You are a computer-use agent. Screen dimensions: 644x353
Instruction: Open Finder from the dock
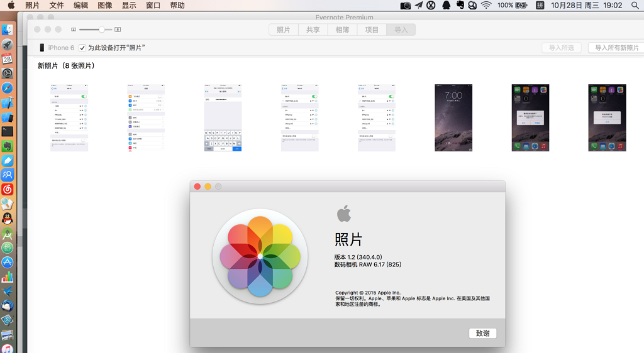[x=8, y=30]
